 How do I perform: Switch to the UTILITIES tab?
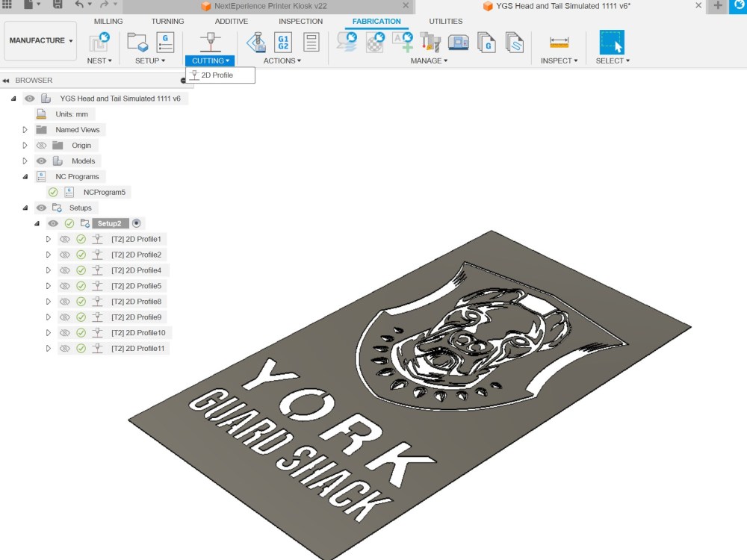tap(445, 22)
